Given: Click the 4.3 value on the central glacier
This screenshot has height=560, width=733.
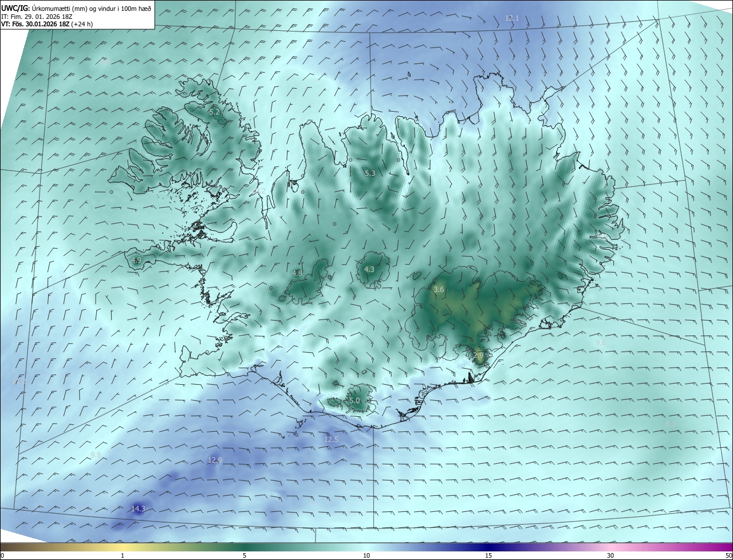Looking at the screenshot, I should pos(369,269).
